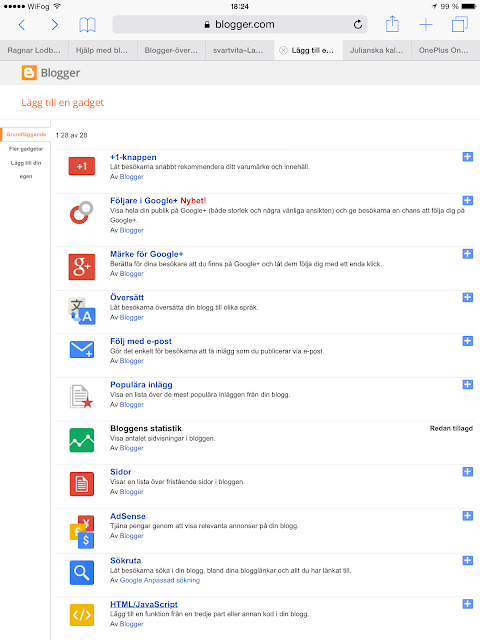The image size is (480, 640).
Task: Open the Populära inlägg title link
Action: click(141, 384)
